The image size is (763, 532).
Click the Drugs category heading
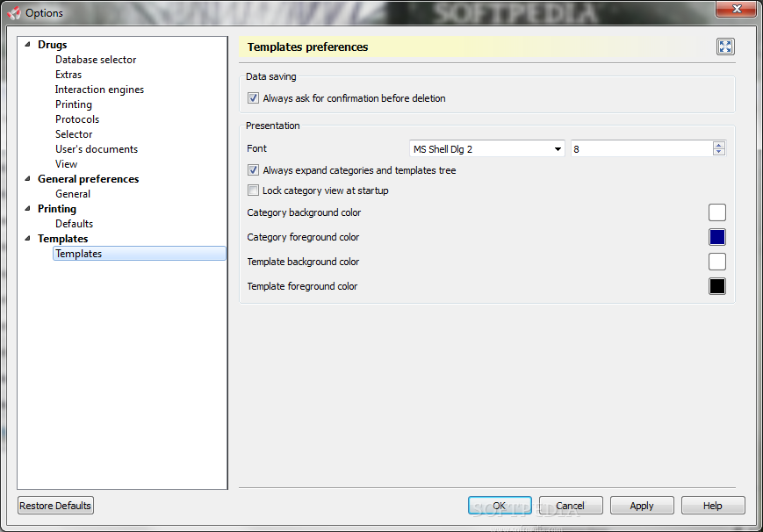[53, 44]
